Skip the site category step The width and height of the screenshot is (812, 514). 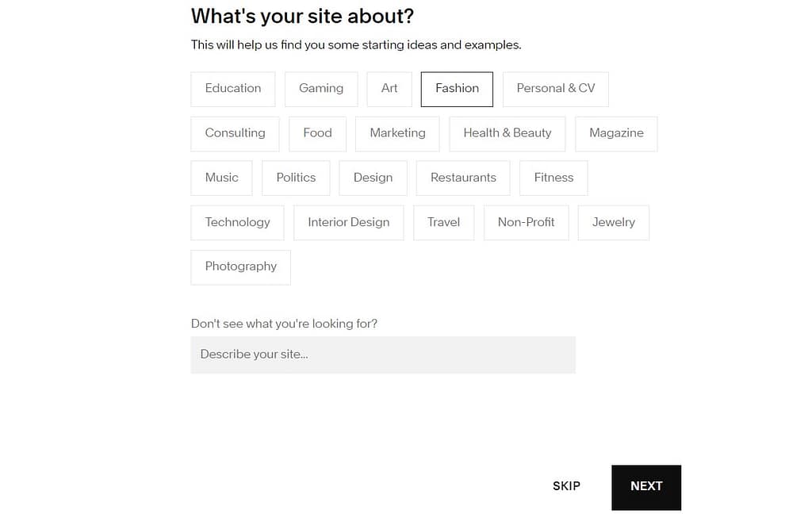tap(566, 486)
